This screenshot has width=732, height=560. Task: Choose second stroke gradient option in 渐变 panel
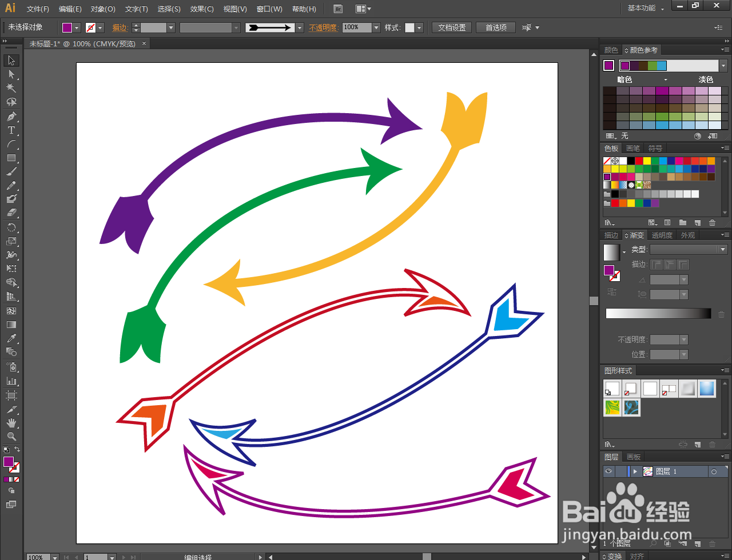[x=670, y=265]
